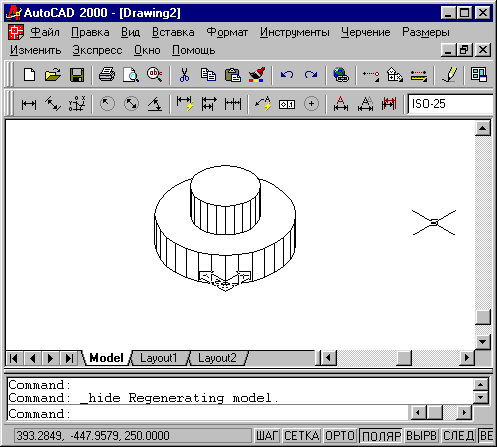Toggle ПОЛЯР polar tracking
497x447 pixels.
[381, 436]
